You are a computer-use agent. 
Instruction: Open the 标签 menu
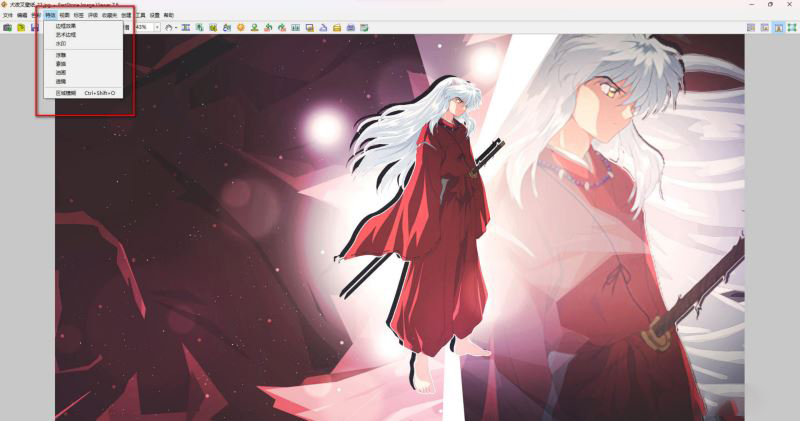pos(79,15)
